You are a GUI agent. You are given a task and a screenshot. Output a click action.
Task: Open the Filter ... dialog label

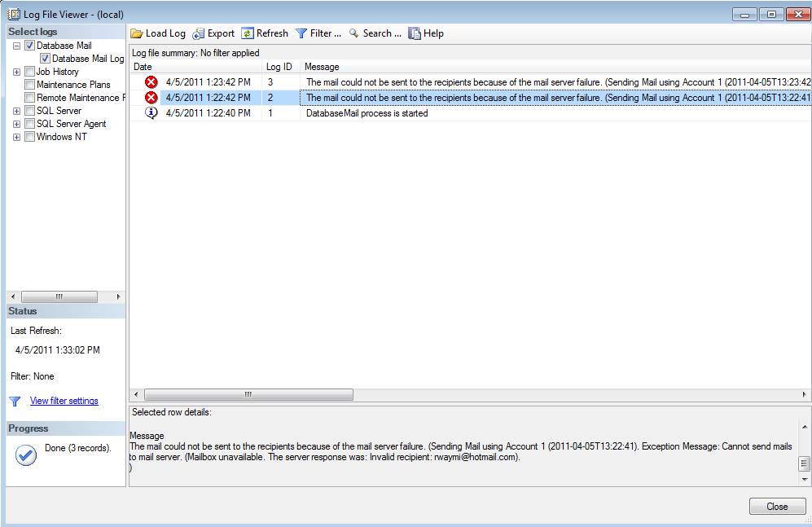pos(326,33)
